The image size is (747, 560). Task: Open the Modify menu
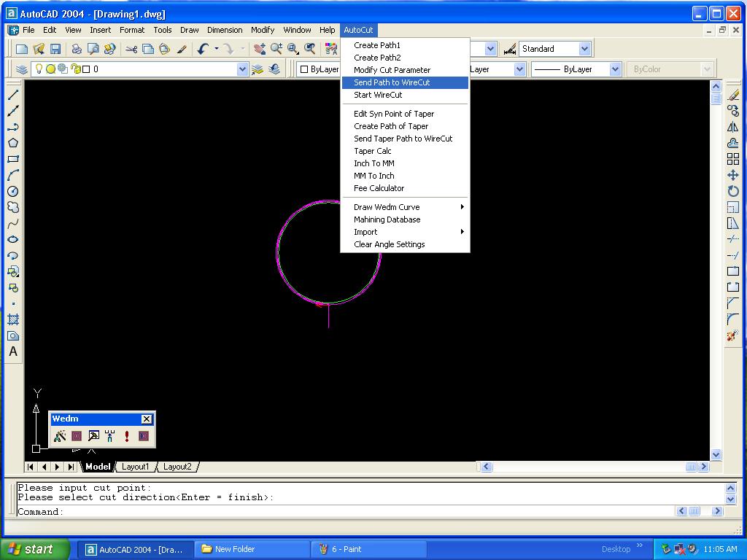pyautogui.click(x=263, y=30)
